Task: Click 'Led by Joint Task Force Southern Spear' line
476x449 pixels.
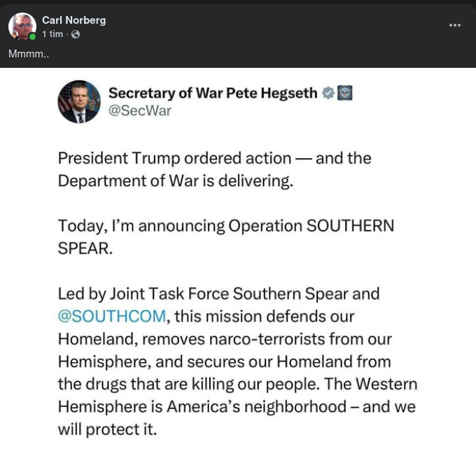Action: coord(218,294)
